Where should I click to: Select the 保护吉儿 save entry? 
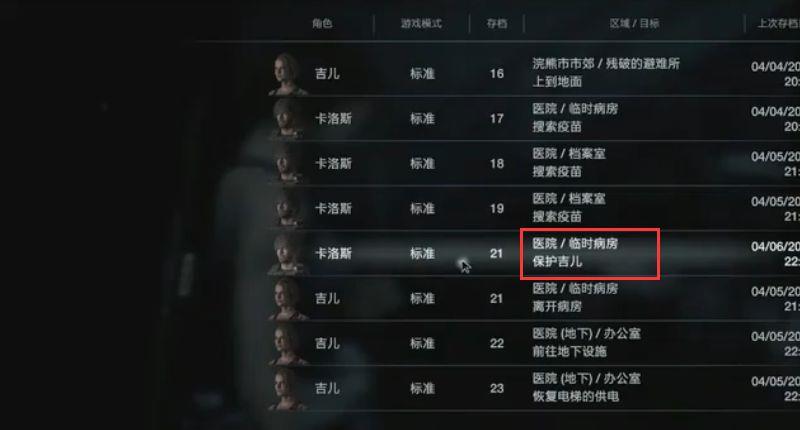533,254
